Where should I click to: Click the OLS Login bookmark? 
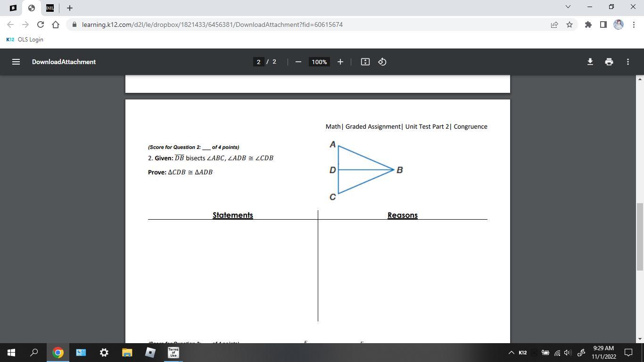(x=25, y=40)
